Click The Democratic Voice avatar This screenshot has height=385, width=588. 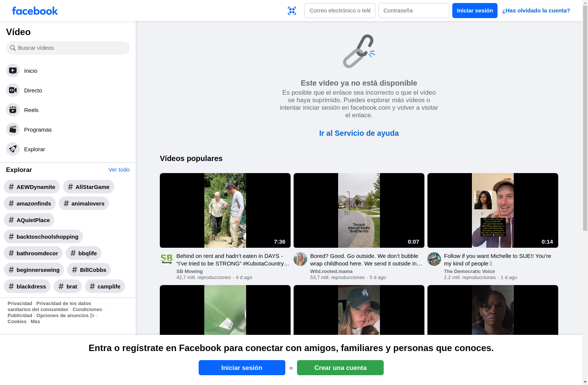click(434, 259)
